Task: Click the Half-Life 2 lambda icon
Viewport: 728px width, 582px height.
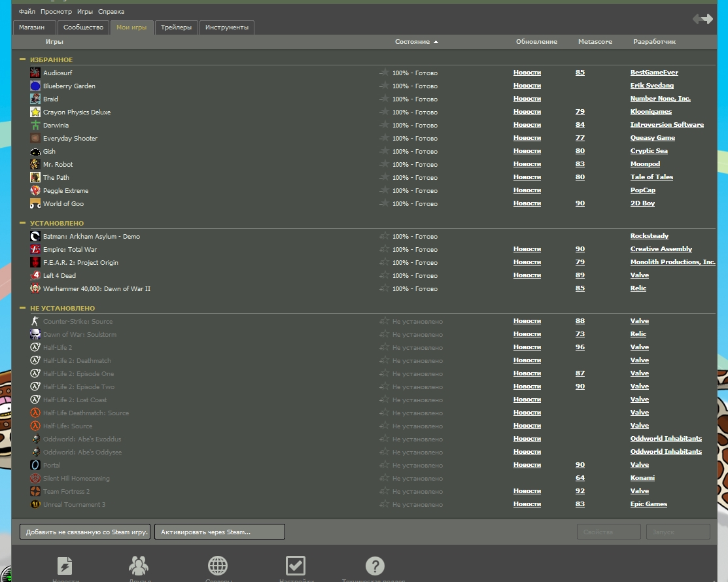Action: coord(35,347)
